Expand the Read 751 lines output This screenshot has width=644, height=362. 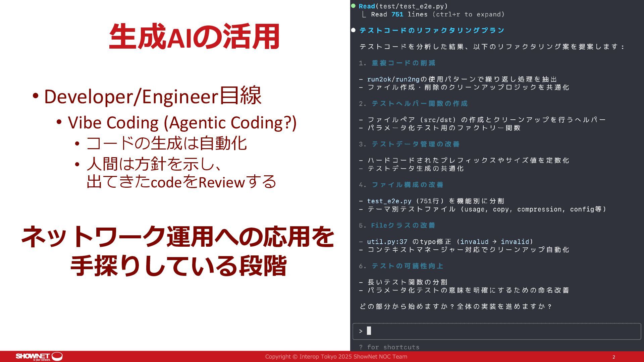[x=437, y=14]
